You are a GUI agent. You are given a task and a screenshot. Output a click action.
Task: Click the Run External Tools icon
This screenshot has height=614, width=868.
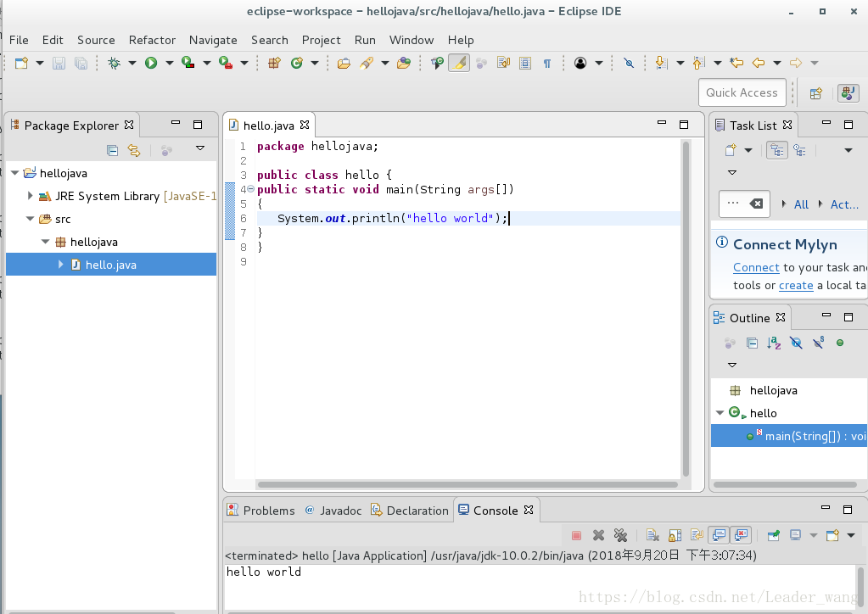(226, 63)
